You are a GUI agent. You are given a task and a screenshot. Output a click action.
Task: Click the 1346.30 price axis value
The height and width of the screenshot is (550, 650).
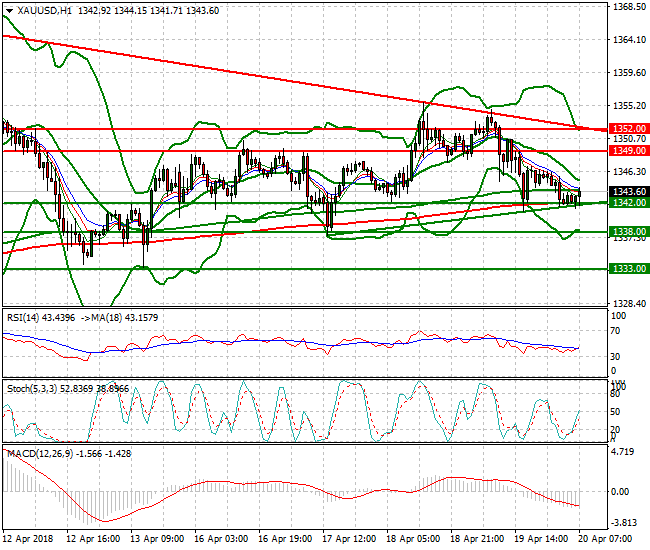tap(629, 172)
